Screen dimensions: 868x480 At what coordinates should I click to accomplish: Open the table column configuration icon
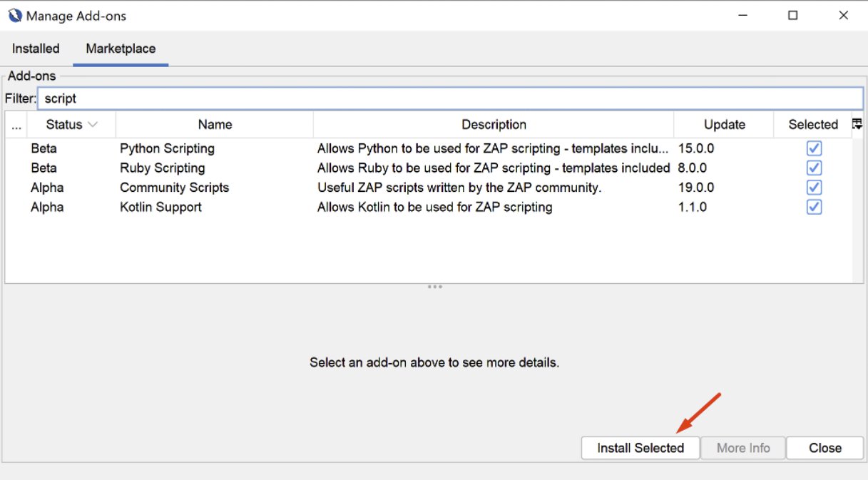pyautogui.click(x=857, y=123)
